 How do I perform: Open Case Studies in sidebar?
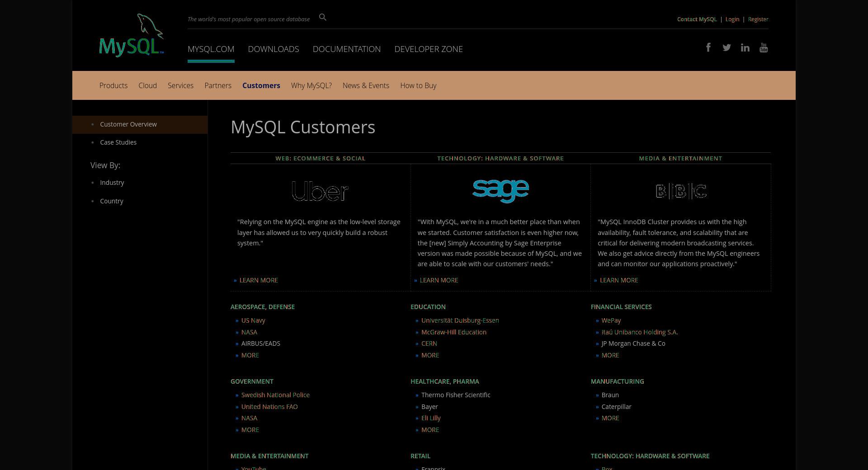click(118, 142)
